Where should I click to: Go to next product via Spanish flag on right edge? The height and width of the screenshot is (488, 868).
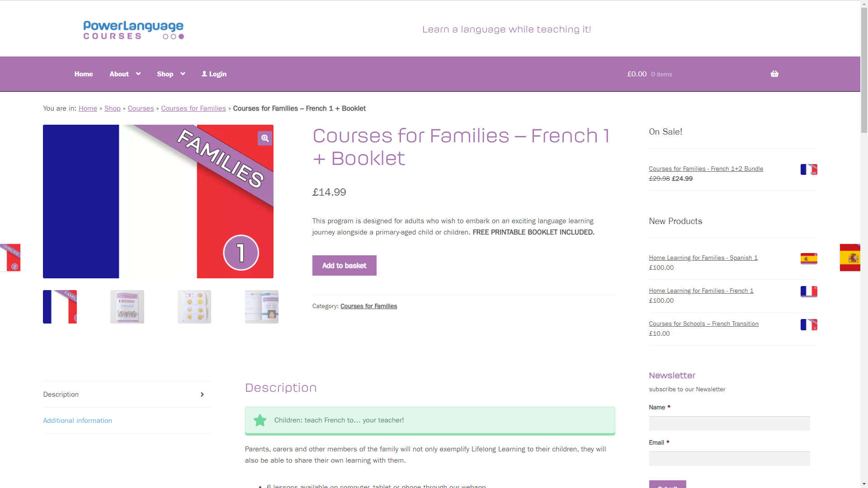click(x=850, y=258)
